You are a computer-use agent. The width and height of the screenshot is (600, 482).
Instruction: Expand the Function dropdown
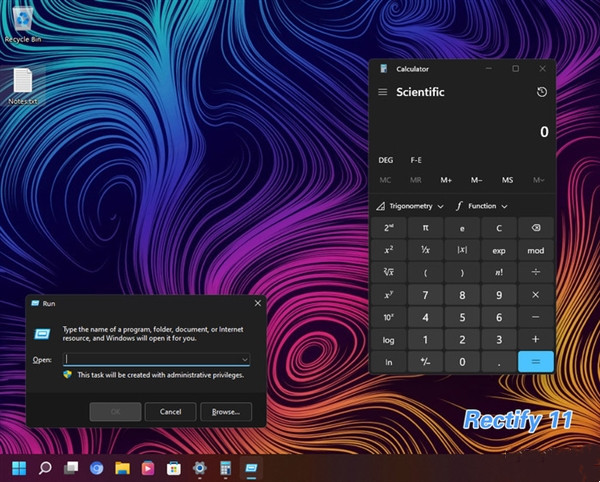482,206
